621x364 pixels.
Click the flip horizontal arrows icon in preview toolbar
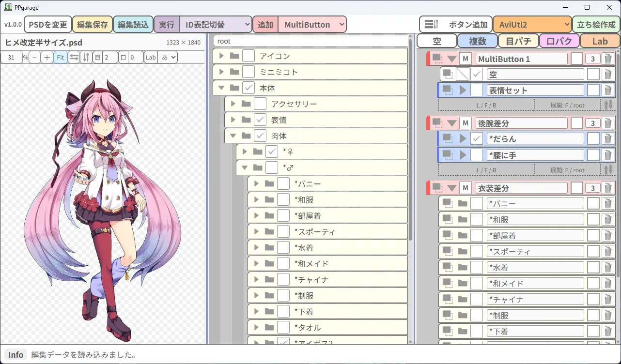[74, 57]
